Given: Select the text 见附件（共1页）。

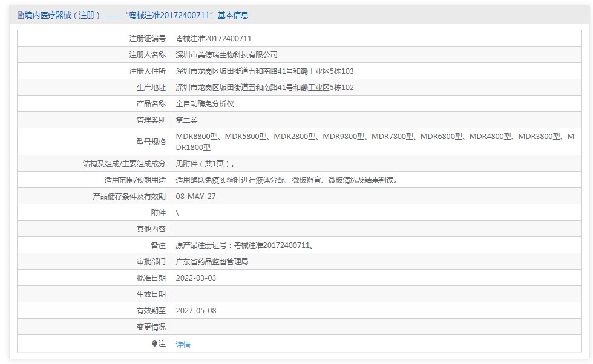Looking at the screenshot, I should (x=205, y=164).
